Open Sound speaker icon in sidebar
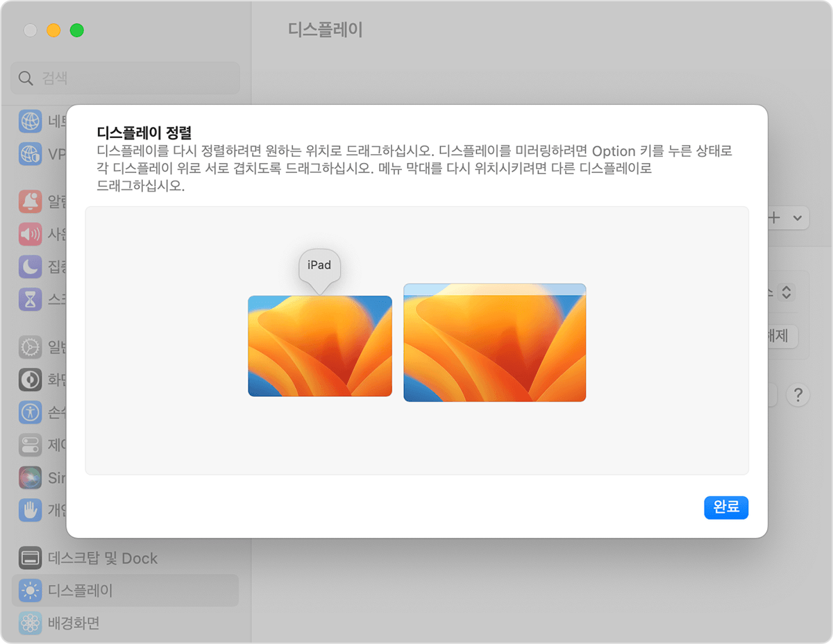Screen dimensions: 833x644 (x=31, y=234)
